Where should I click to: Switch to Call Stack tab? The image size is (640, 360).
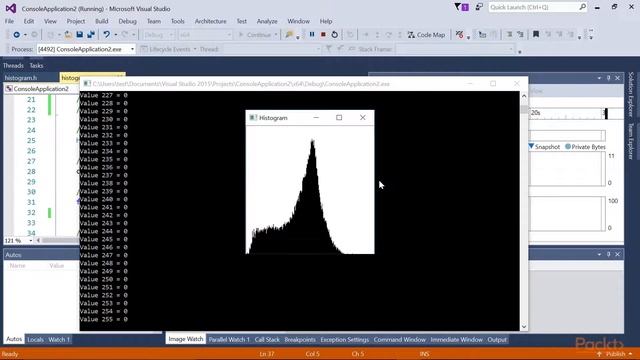267,340
